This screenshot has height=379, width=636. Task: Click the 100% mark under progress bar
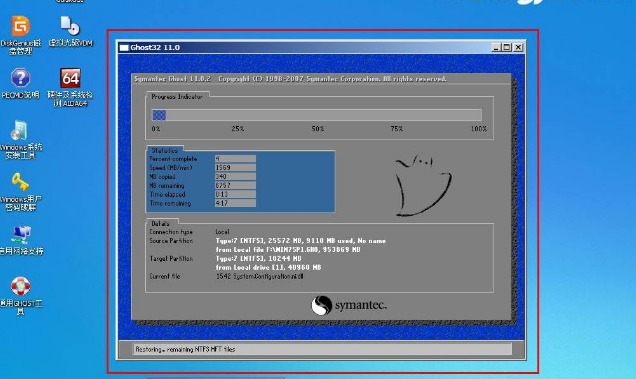479,129
